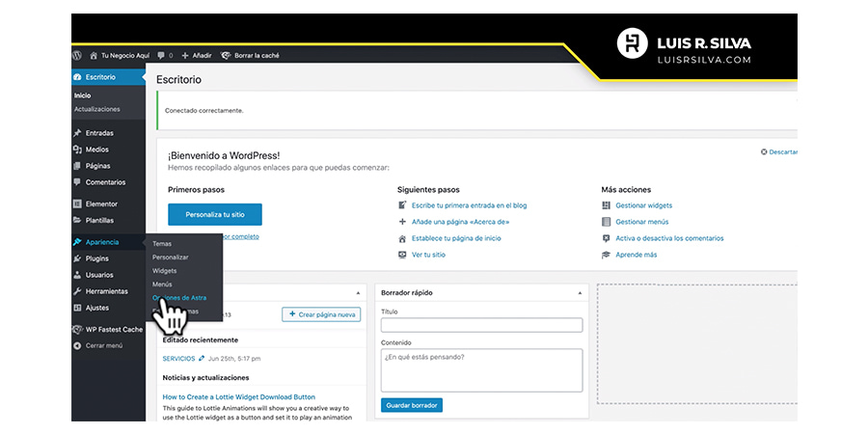Image resolution: width=868 pixels, height=434 pixels.
Task: Click the widgets icon beside Gestionar widgets
Action: coord(606,205)
